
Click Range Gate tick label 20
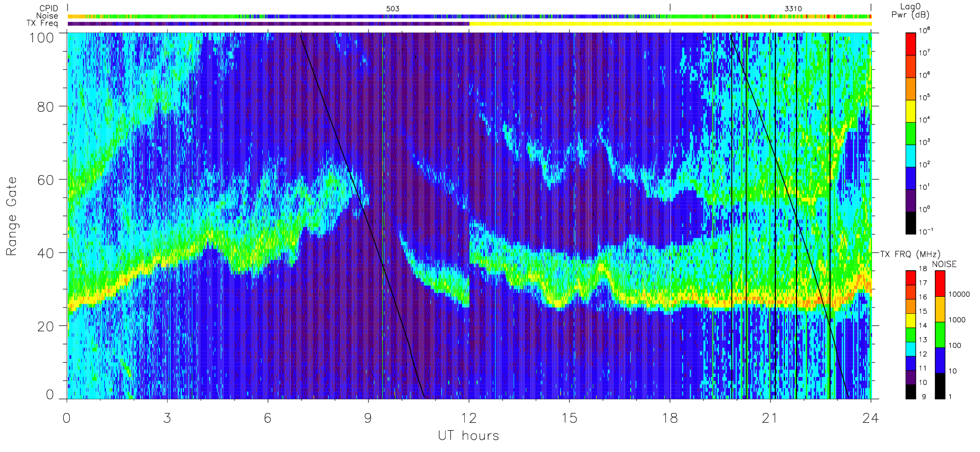point(46,327)
